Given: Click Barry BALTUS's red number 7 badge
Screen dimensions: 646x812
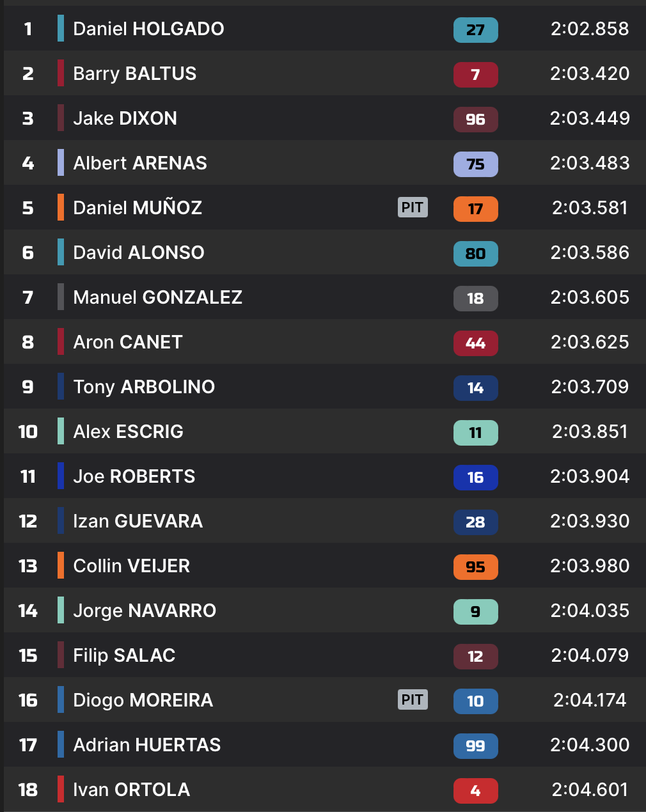Looking at the screenshot, I should 475,75.
